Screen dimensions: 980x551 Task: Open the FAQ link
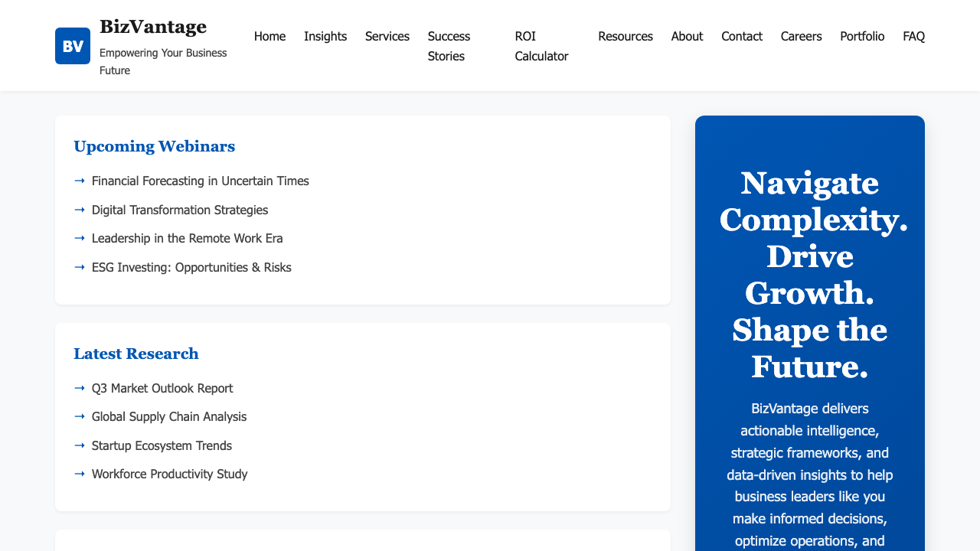[913, 36]
